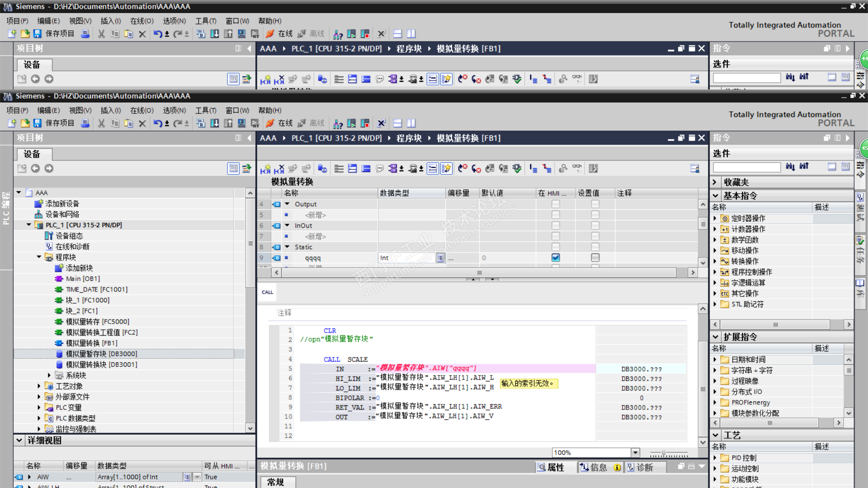
Task: Click the Delete X toolbar icon
Action: pos(142,123)
